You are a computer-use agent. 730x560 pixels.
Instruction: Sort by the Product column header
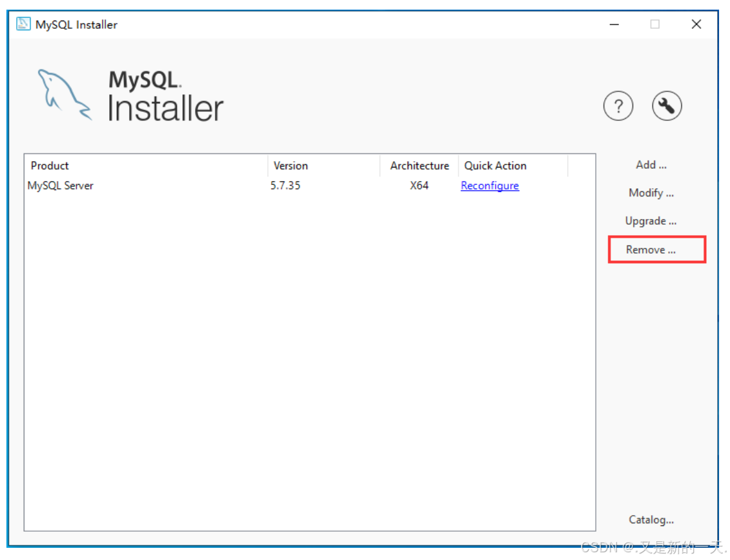point(146,166)
